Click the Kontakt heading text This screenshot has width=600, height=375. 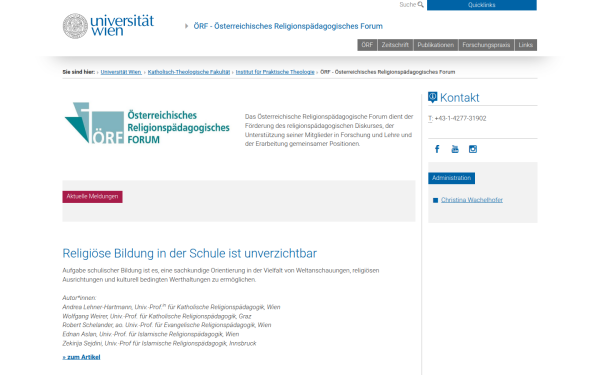click(x=459, y=98)
